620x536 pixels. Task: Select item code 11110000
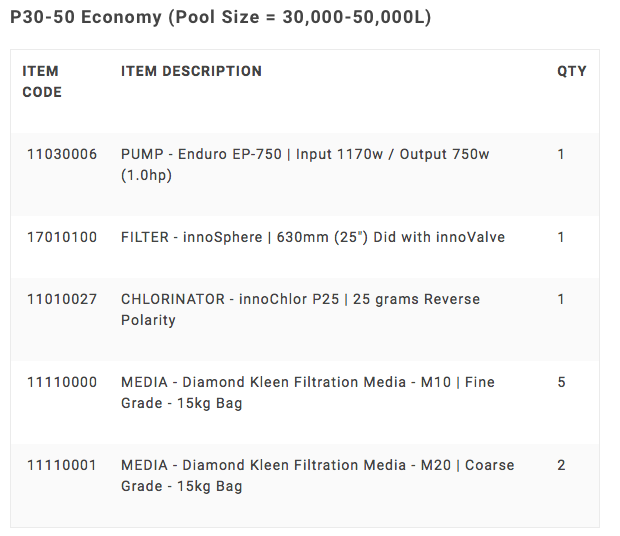pos(62,382)
